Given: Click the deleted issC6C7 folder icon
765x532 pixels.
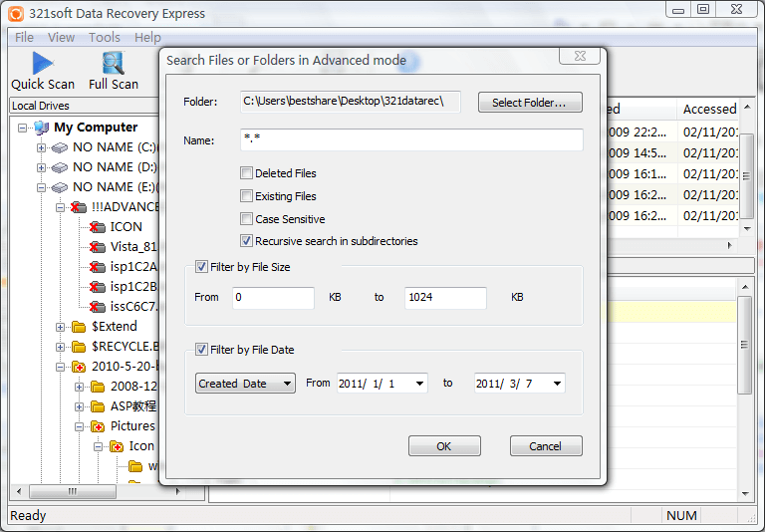Looking at the screenshot, I should coord(97,307).
